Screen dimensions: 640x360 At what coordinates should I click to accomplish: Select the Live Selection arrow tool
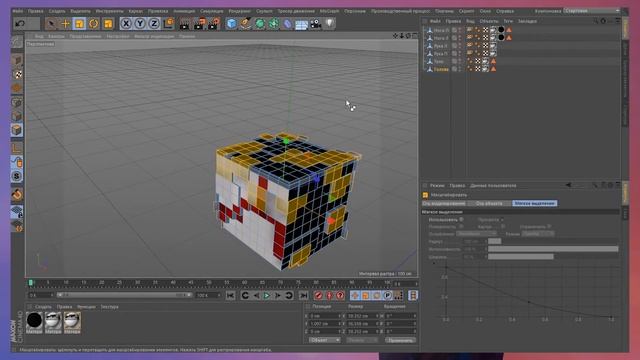point(51,24)
